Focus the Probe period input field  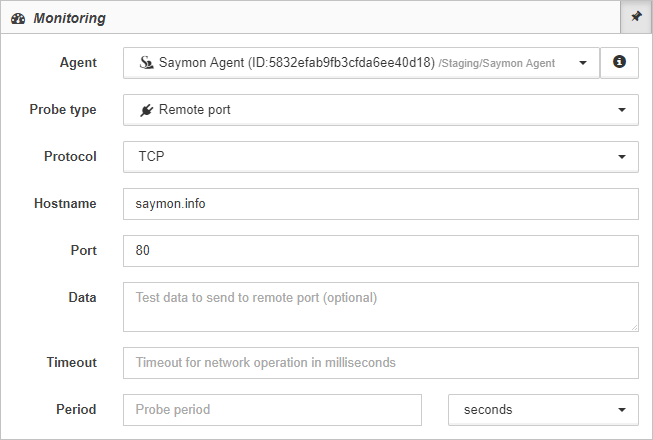pos(272,410)
